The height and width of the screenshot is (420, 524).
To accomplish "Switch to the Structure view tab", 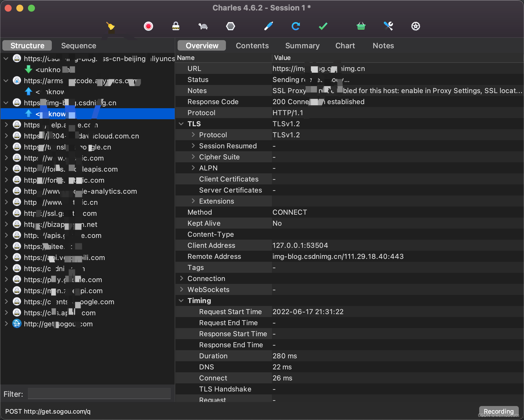I will pos(27,46).
